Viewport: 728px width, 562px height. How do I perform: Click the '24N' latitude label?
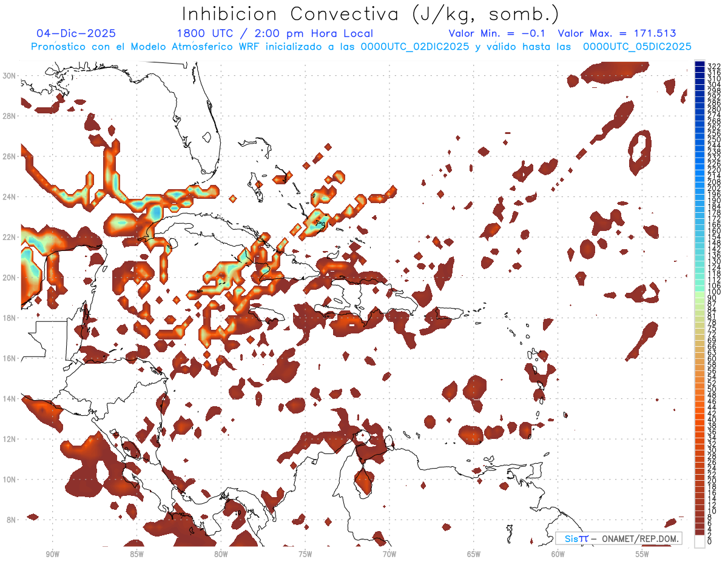point(10,197)
